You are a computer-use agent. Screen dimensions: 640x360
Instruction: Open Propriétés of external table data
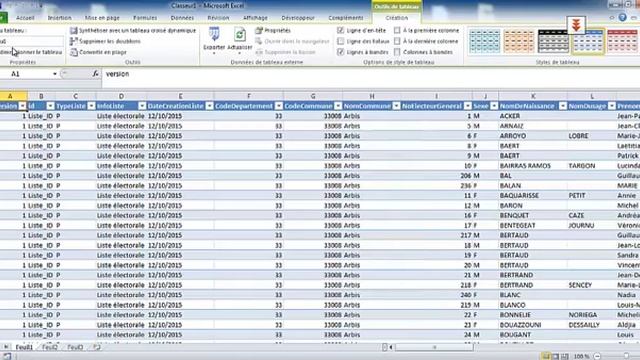[x=273, y=31]
